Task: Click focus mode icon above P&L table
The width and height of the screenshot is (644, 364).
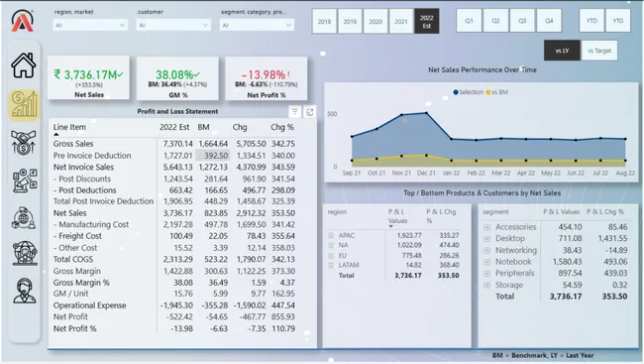Action: [x=310, y=111]
